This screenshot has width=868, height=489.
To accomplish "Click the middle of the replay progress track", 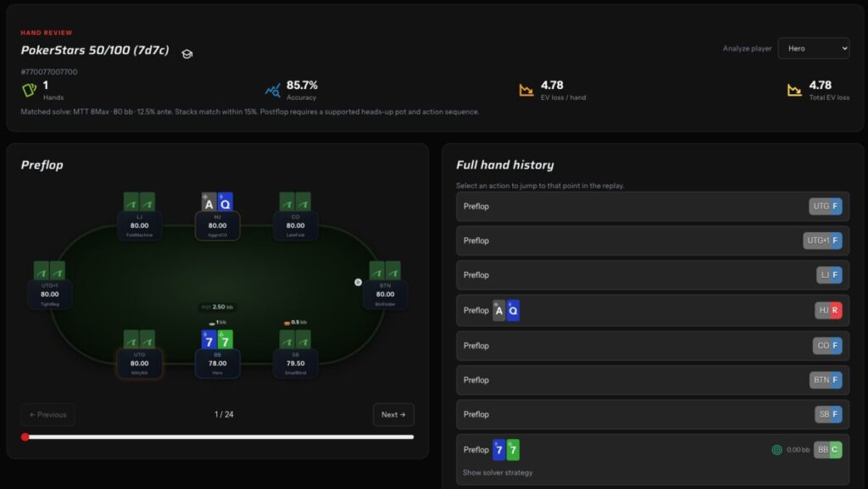I will 218,437.
